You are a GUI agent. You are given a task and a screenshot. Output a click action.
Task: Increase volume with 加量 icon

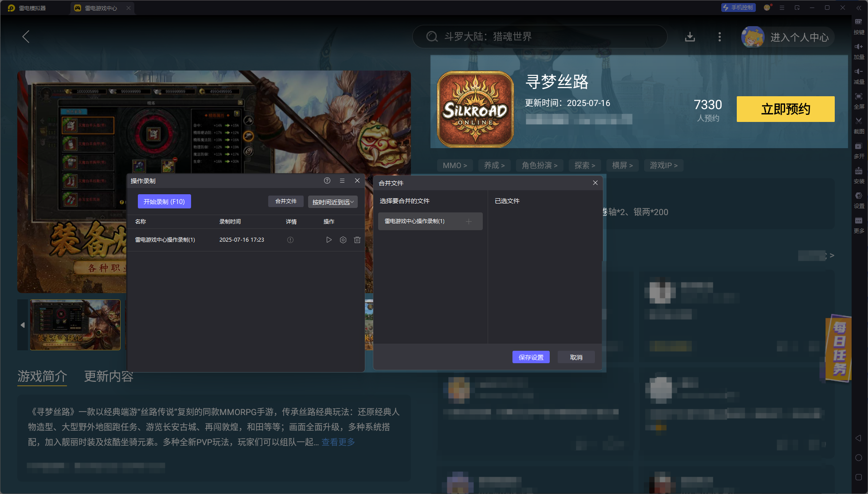(x=859, y=51)
